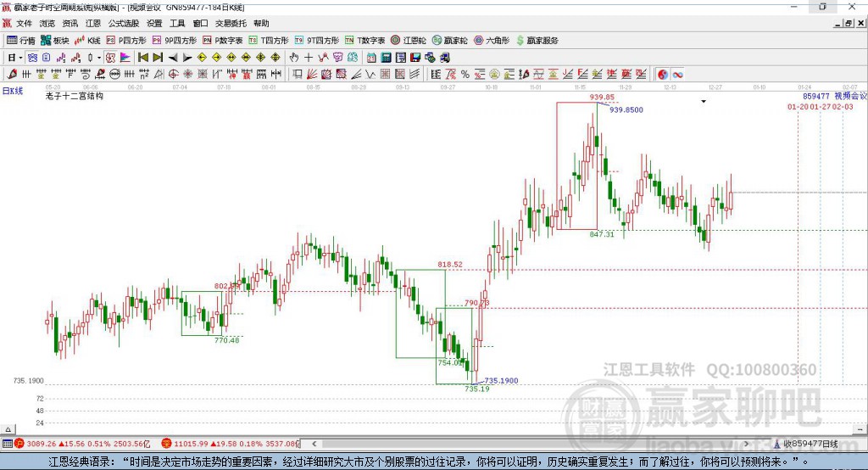Expand the candlestick style dropdown arrow
The image size is (868, 470).
click(99, 58)
